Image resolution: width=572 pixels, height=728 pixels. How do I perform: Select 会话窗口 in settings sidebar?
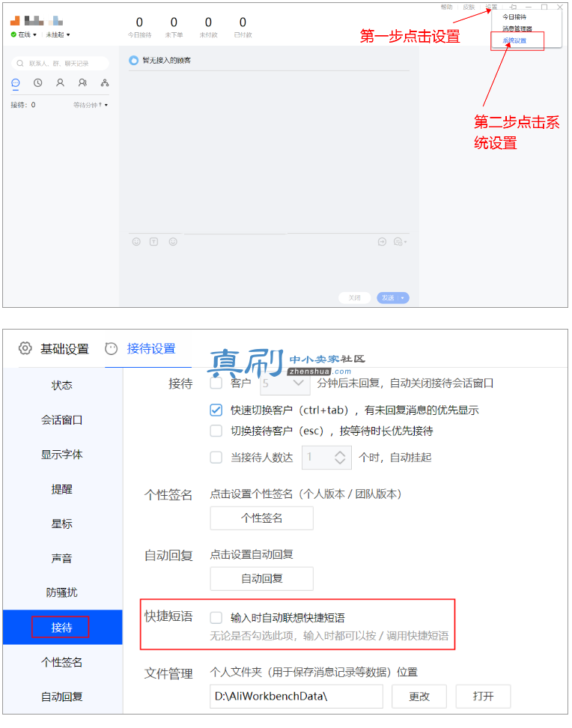[62, 421]
